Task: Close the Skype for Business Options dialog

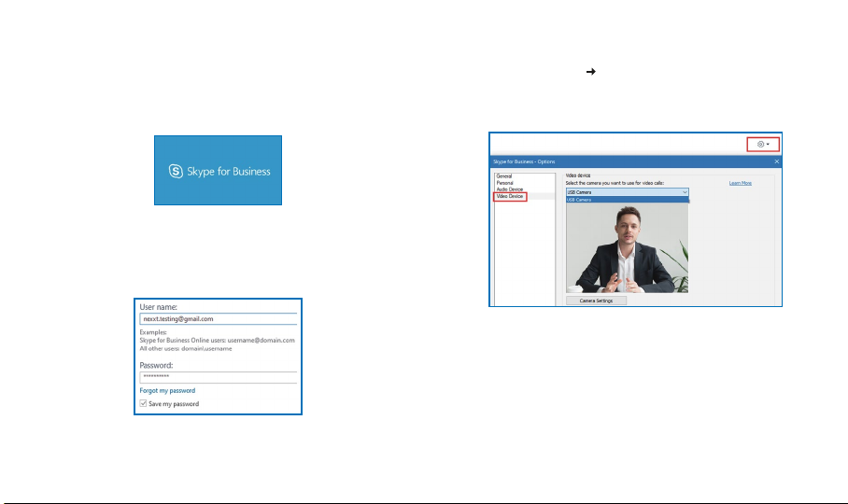Action: (777, 161)
